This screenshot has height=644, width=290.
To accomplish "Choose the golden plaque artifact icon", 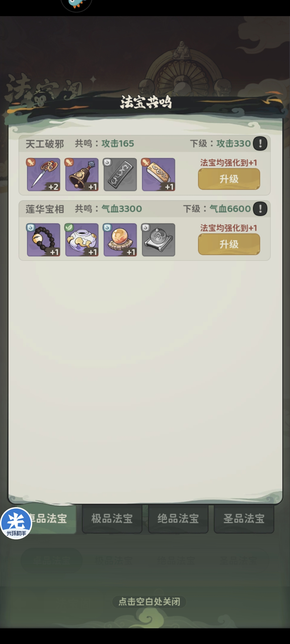I will pos(158,174).
